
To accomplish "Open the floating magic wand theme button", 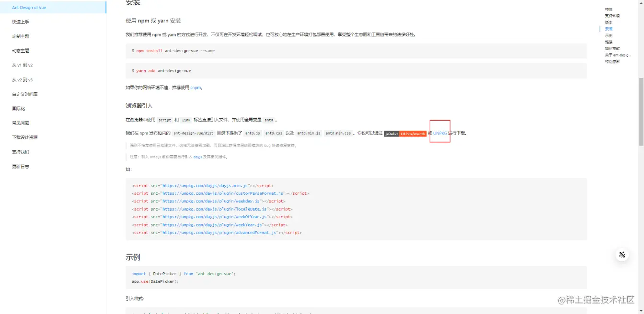I will [622, 255].
